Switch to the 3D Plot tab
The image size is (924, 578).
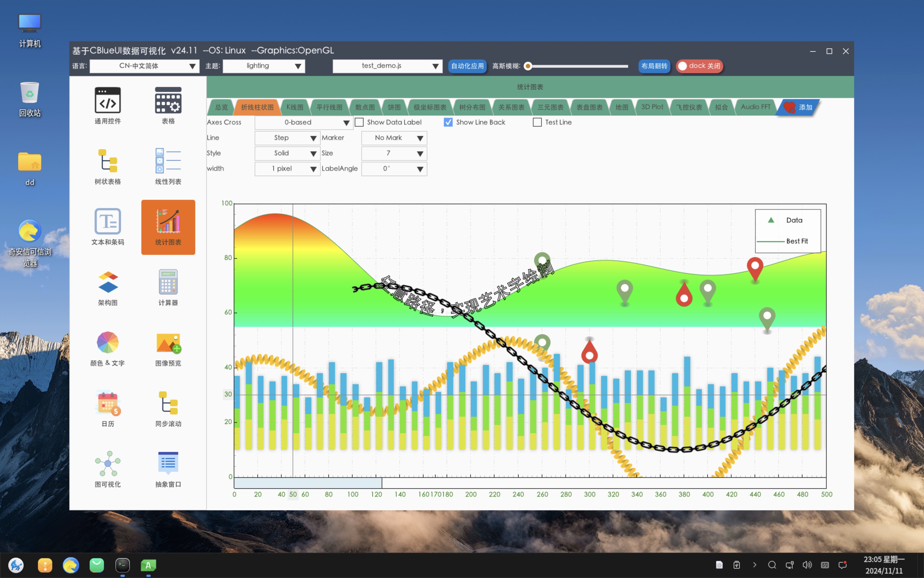(652, 107)
